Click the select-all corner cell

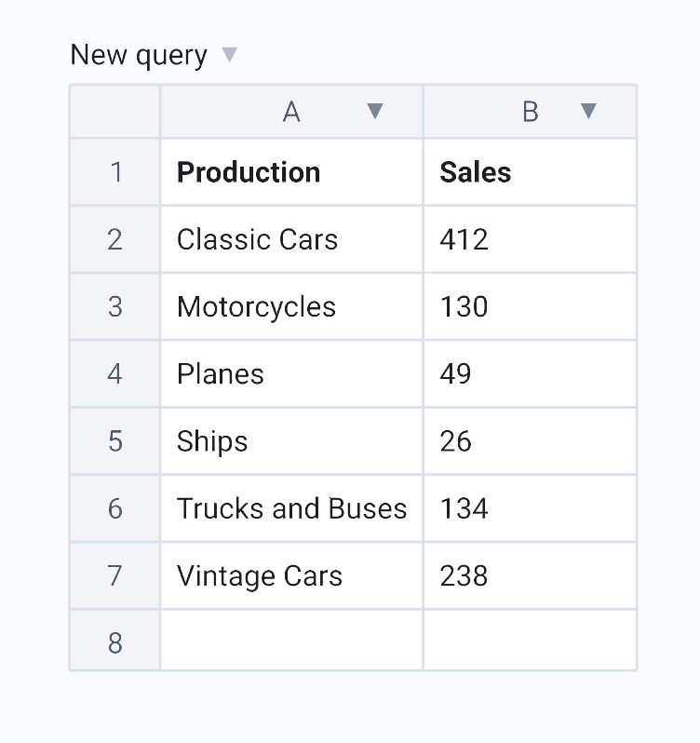click(115, 112)
